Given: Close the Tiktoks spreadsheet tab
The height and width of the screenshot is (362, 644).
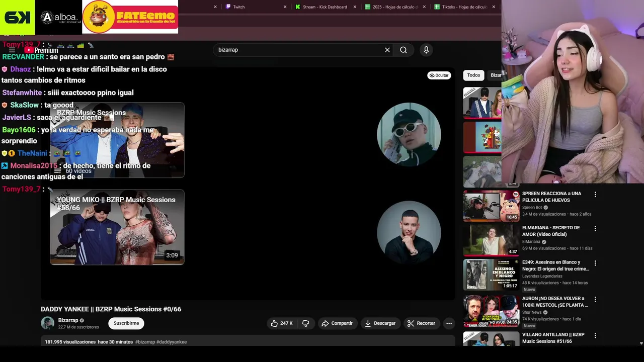Looking at the screenshot, I should click(494, 7).
